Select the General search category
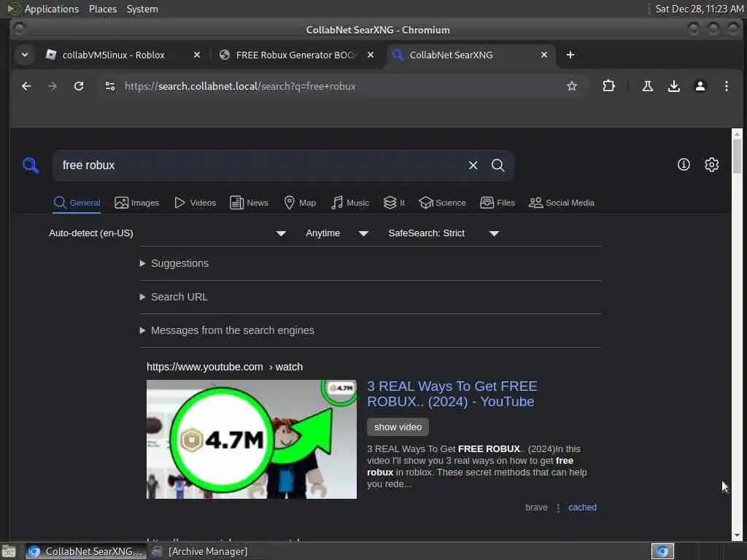747x560 pixels. 77,203
